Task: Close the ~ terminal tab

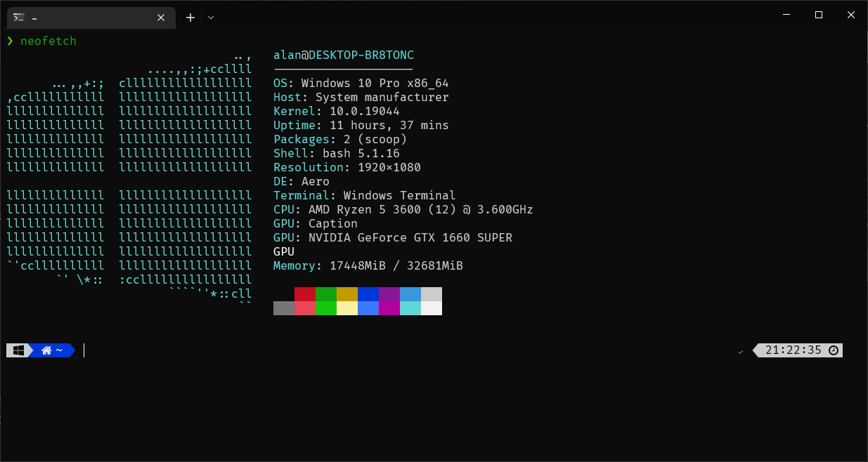Action: point(162,18)
